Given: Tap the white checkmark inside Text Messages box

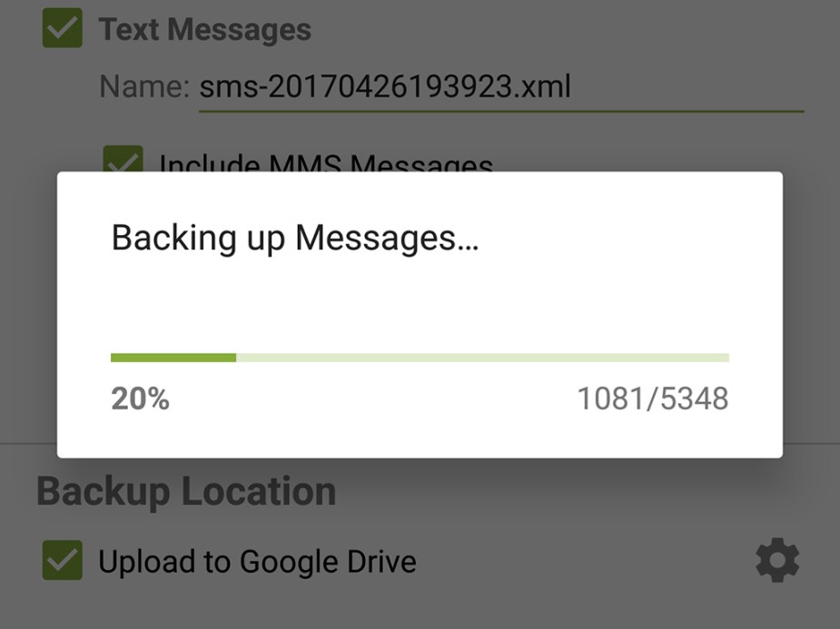Looking at the screenshot, I should [x=62, y=28].
